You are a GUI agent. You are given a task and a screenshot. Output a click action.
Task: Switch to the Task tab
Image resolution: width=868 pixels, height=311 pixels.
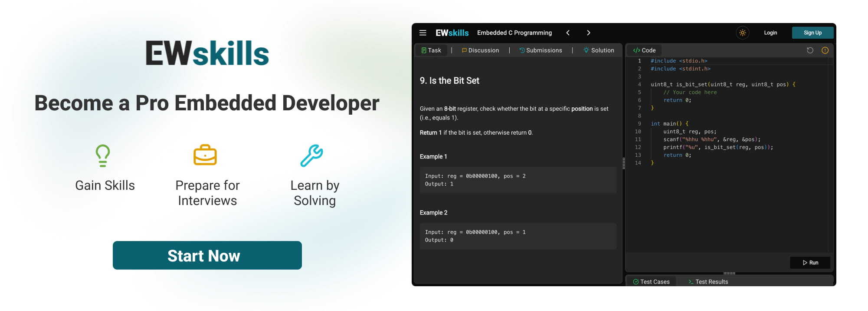click(431, 50)
